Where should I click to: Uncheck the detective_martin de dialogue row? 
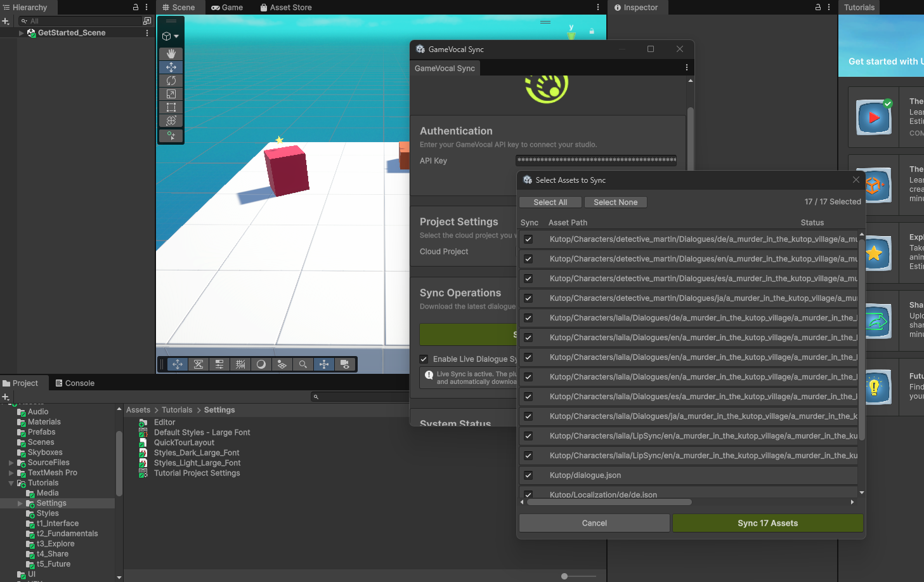(x=528, y=239)
